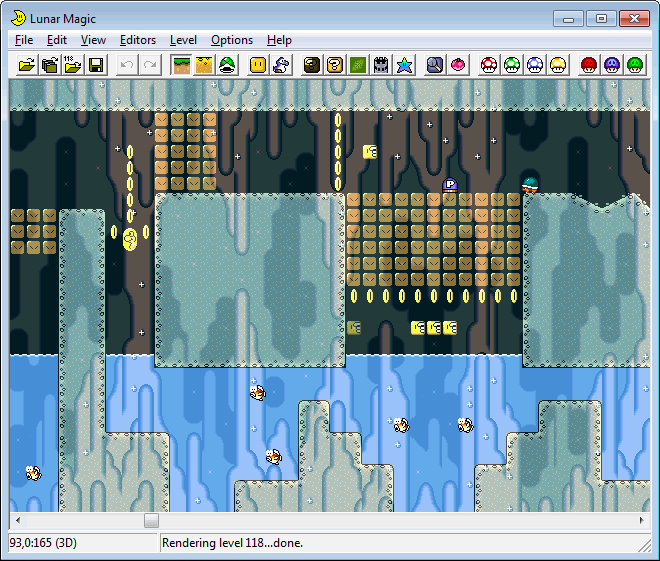Click the horizontal scrollbar thumb
The image size is (660, 561).
pos(151,521)
